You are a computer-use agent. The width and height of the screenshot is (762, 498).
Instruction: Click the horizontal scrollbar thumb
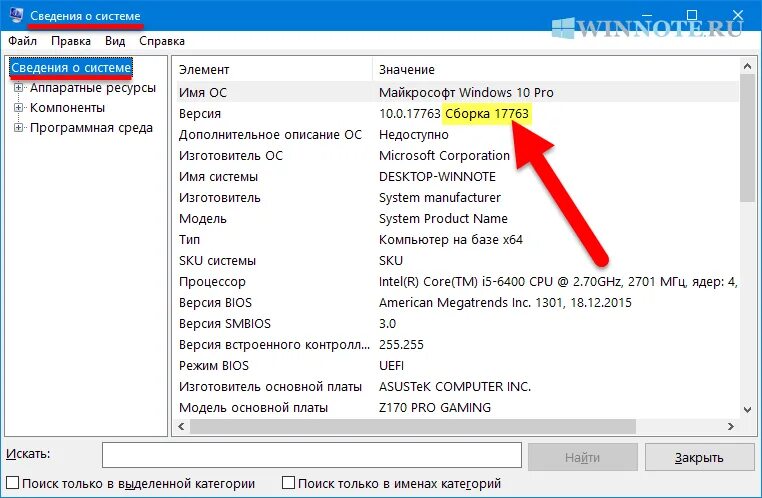413,427
